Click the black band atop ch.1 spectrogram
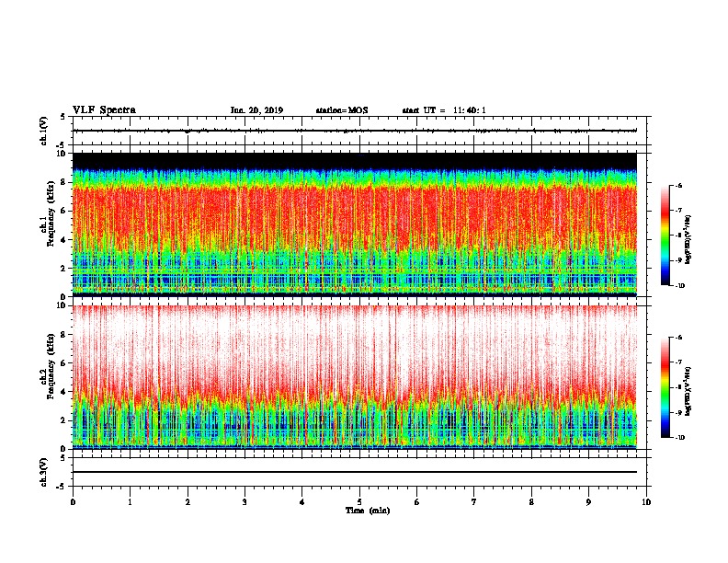 pyautogui.click(x=355, y=161)
